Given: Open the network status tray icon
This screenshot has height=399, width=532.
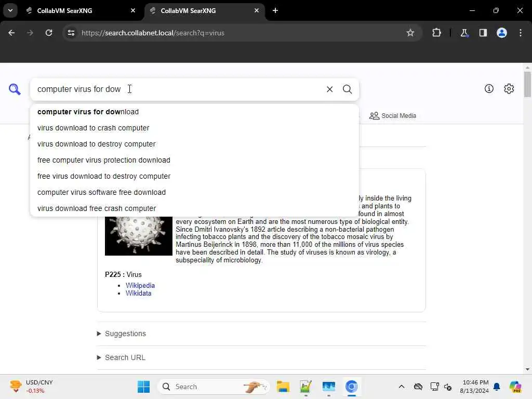Looking at the screenshot, I should [434, 387].
